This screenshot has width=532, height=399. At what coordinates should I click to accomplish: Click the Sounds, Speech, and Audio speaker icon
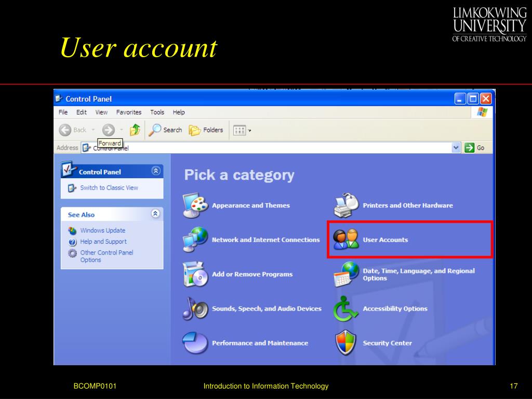[x=195, y=309]
